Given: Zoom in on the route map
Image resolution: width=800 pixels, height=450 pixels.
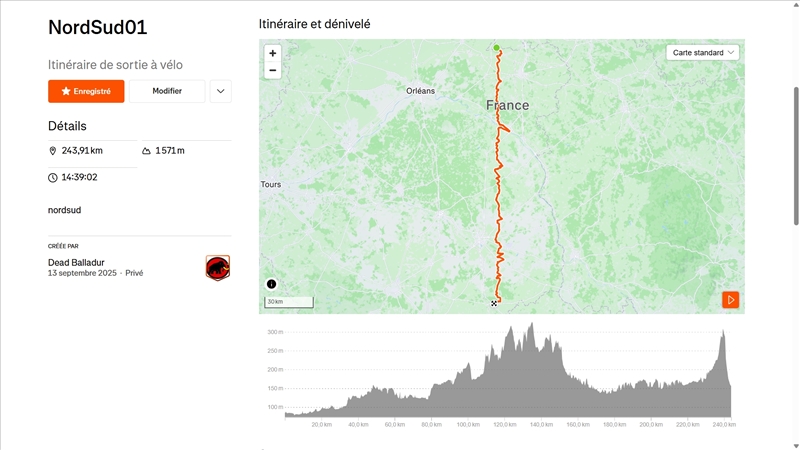Looking at the screenshot, I should [x=273, y=53].
